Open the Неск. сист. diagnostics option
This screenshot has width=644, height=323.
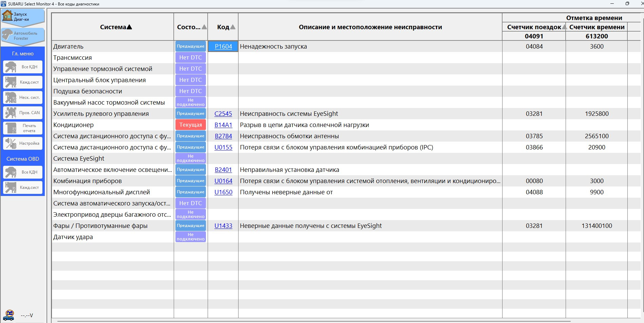23,97
